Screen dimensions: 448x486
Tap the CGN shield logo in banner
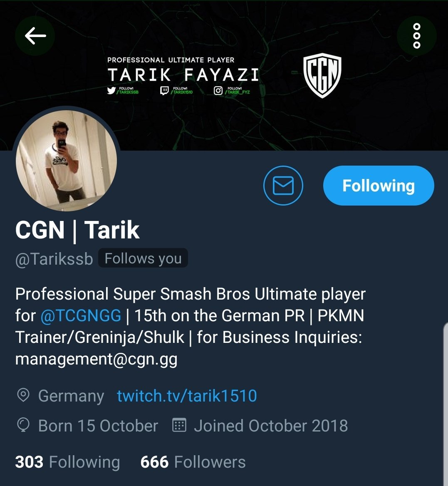coord(322,75)
